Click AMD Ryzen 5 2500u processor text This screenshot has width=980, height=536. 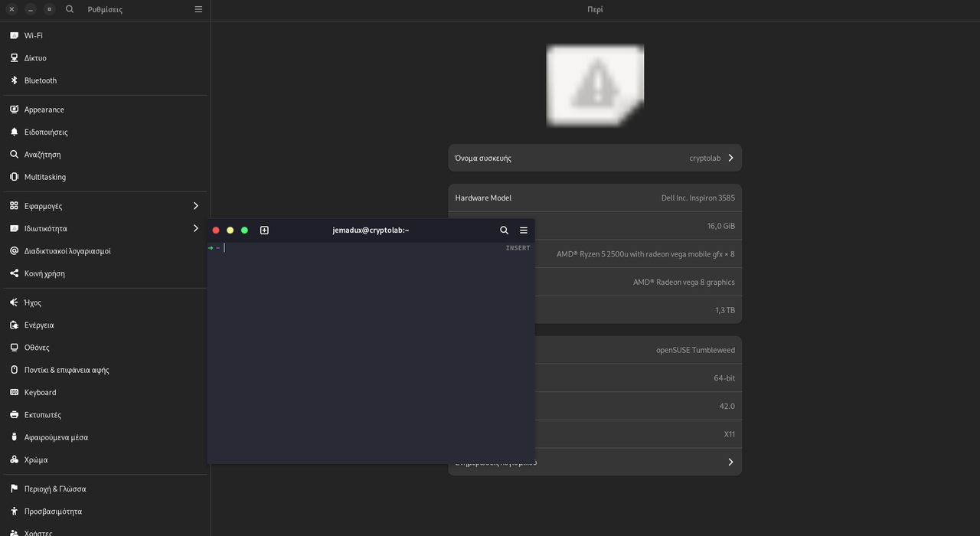point(645,254)
